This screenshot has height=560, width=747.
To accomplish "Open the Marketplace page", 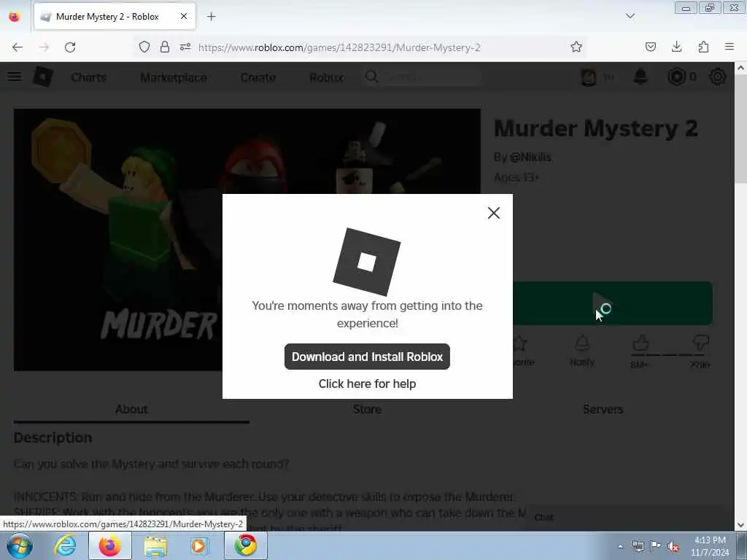I will click(x=174, y=77).
